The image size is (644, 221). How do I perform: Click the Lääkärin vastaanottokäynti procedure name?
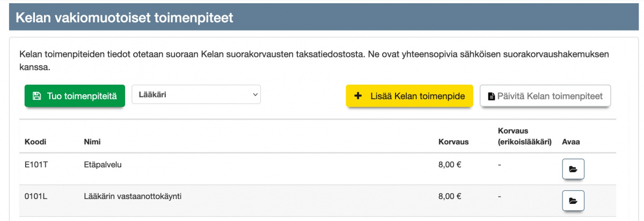[x=133, y=196]
